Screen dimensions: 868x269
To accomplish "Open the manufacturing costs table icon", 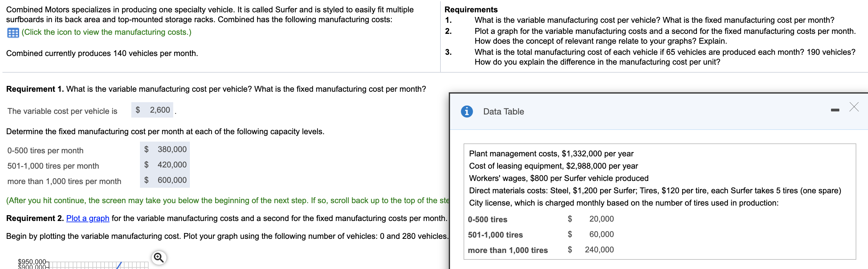I will [x=13, y=33].
